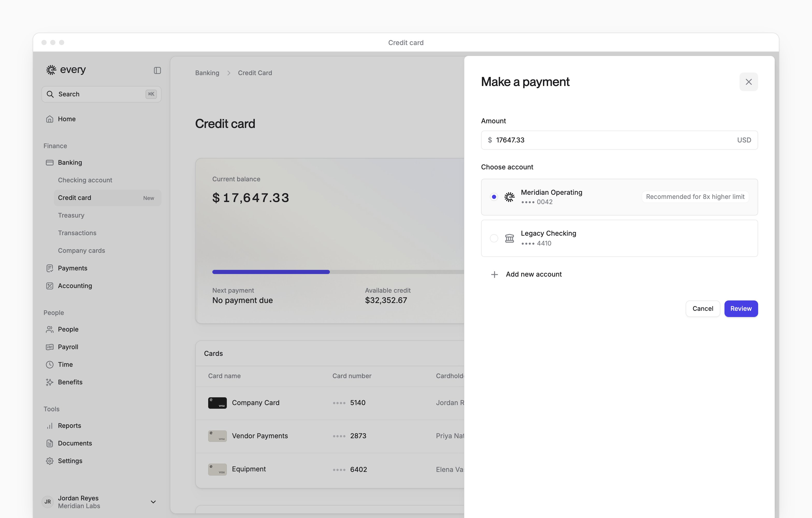
Task: Click the Documents file icon
Action: pos(49,443)
